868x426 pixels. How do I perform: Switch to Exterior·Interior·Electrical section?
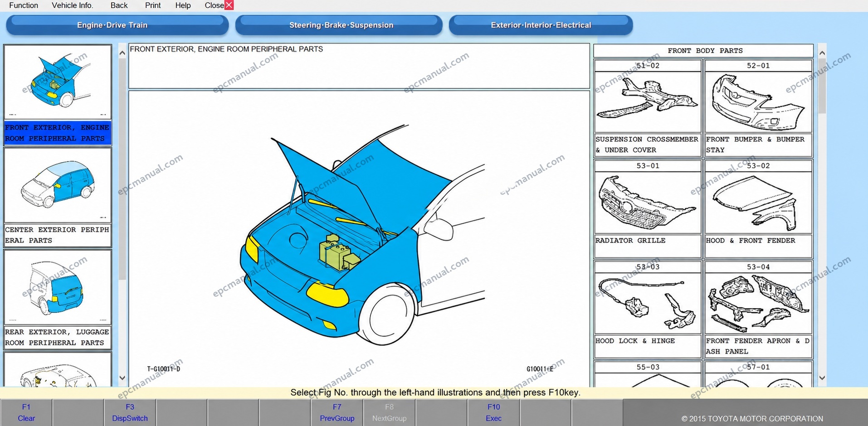click(541, 25)
